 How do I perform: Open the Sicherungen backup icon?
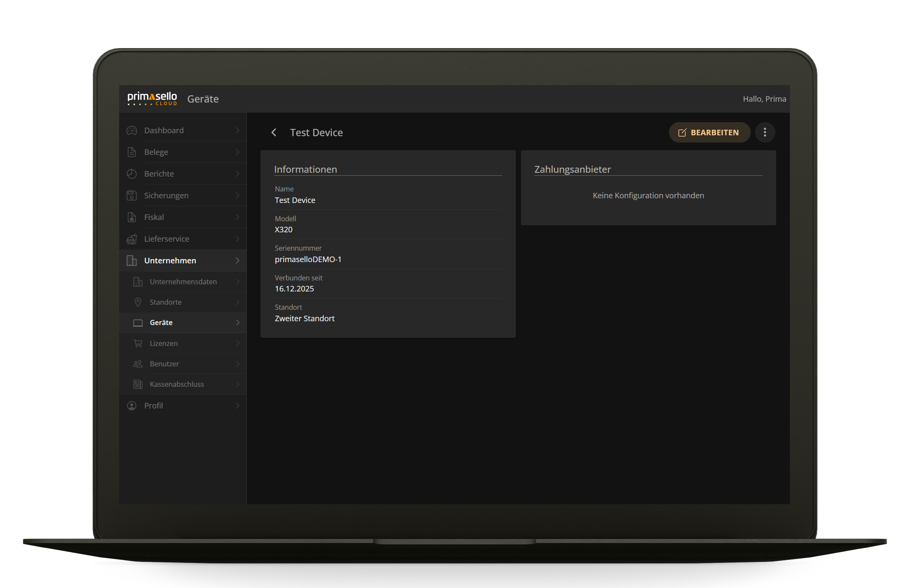click(132, 195)
